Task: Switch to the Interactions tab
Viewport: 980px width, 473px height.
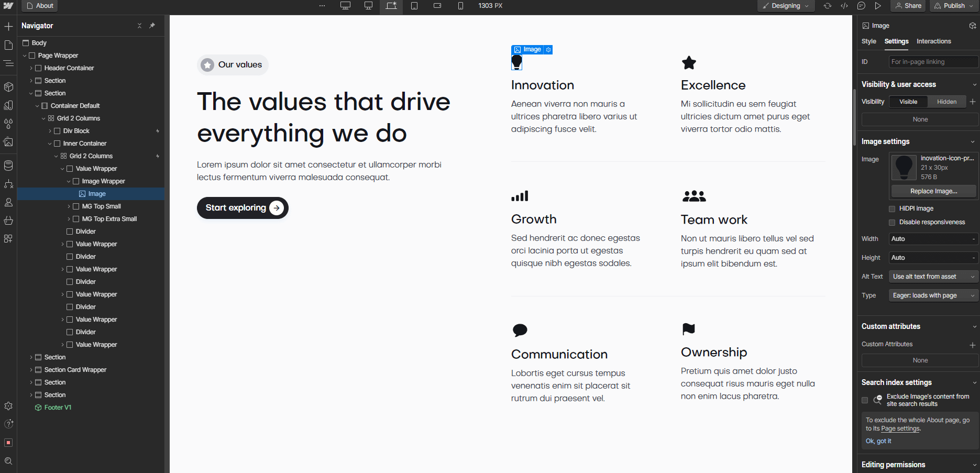Action: point(933,41)
